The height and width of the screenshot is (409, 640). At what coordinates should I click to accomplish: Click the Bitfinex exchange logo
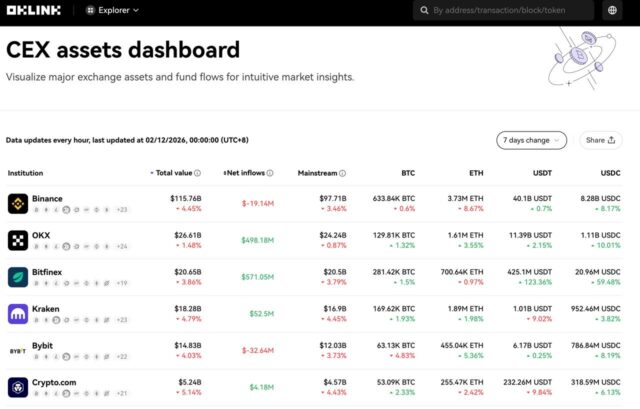pyautogui.click(x=18, y=277)
